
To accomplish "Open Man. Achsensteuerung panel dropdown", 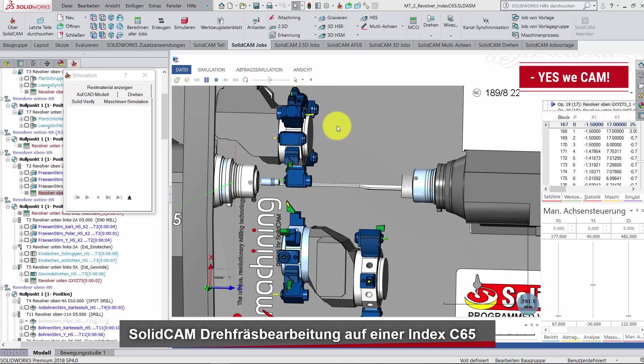I will tap(631, 211).
